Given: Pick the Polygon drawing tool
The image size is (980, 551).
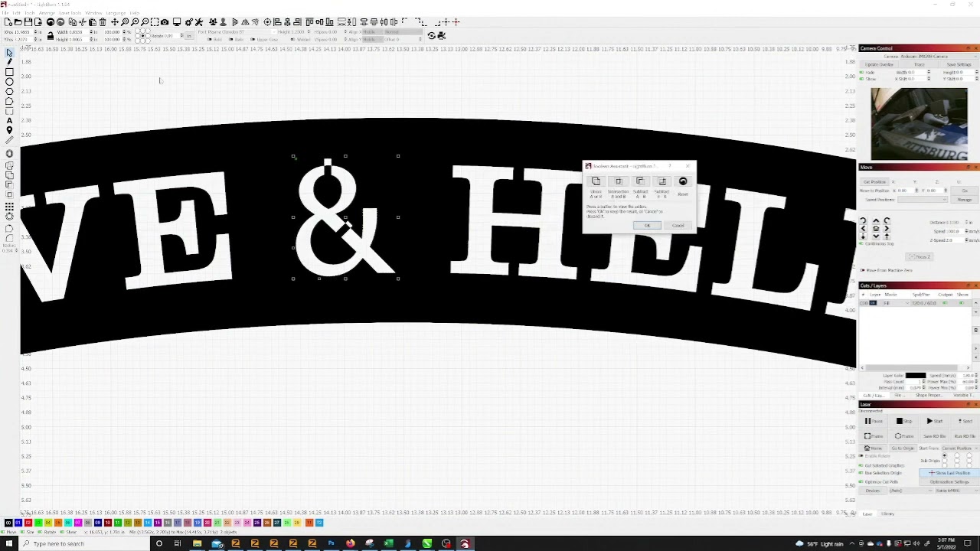Looking at the screenshot, I should coord(9,92).
